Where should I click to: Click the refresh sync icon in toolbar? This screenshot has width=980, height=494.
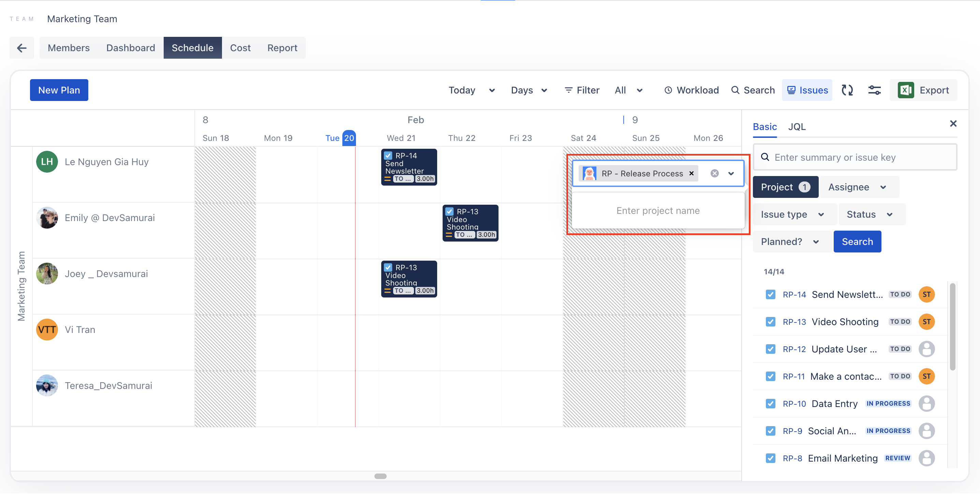pyautogui.click(x=847, y=90)
